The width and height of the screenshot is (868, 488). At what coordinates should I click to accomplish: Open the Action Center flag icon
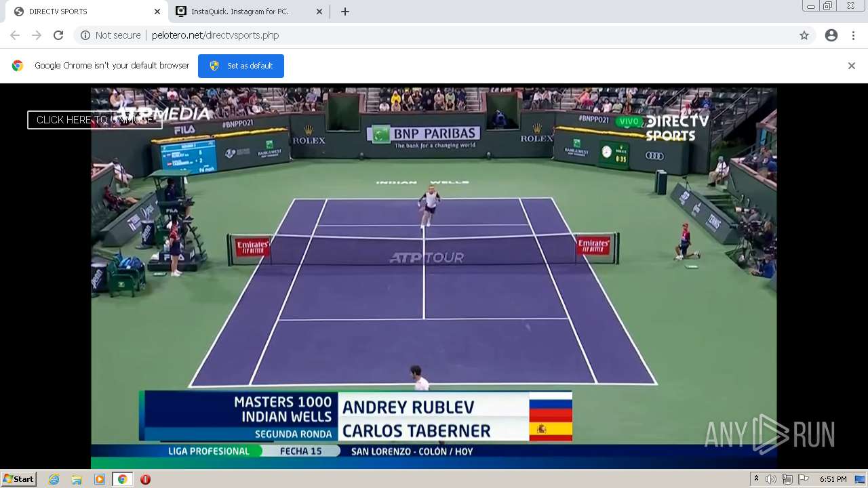(804, 479)
